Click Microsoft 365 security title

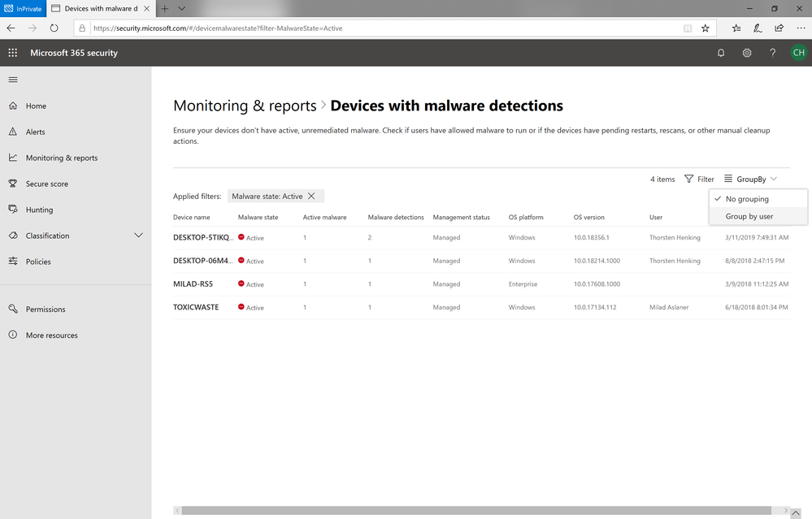point(74,53)
